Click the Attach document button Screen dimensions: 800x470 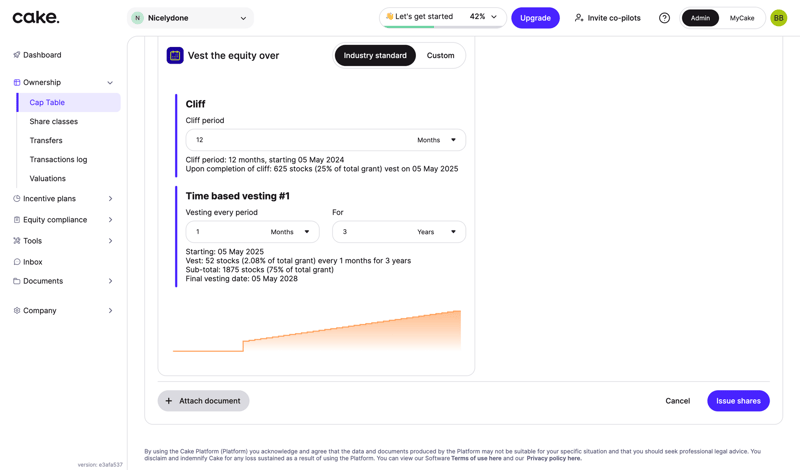tap(203, 401)
